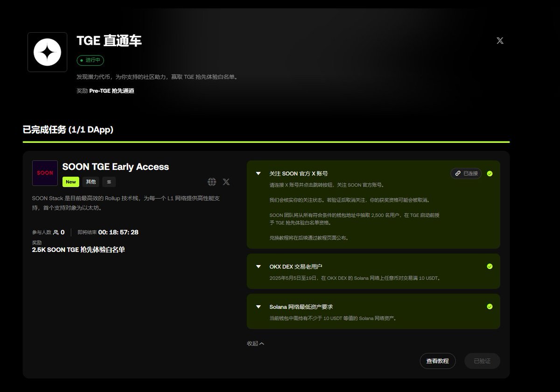Click the 已连接 X account button
Image resolution: width=560 pixels, height=392 pixels.
466,174
